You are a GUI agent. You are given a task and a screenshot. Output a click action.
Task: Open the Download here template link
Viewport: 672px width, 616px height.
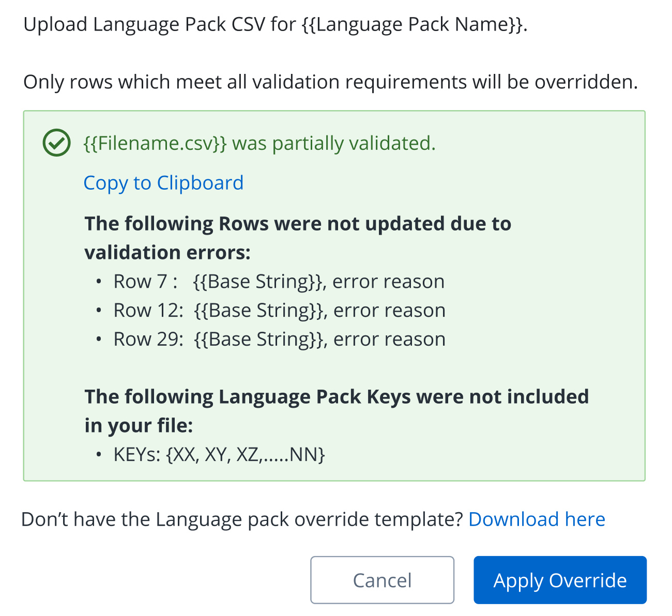[x=537, y=519]
